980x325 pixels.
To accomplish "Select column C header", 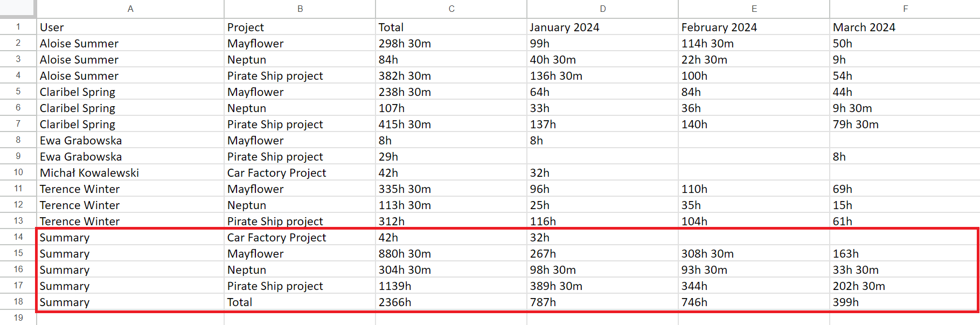I will click(x=451, y=9).
